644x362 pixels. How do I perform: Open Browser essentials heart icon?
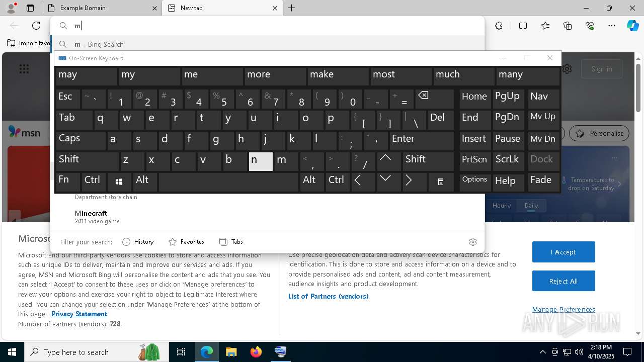(x=590, y=26)
